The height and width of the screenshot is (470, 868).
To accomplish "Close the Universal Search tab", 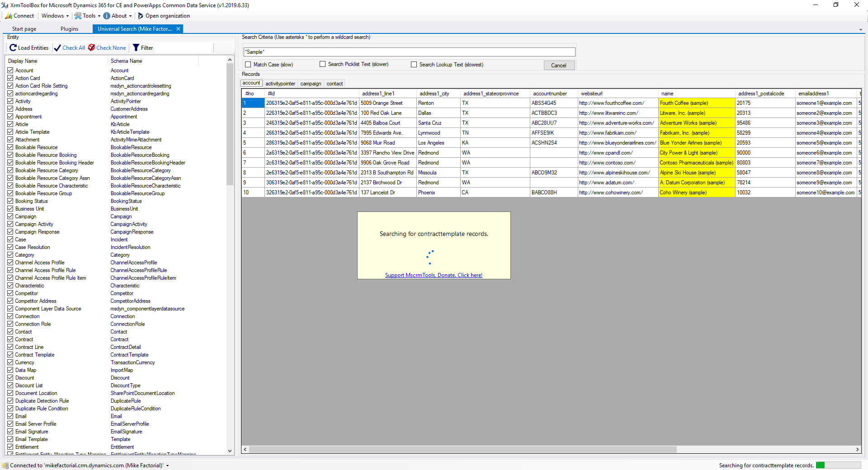I will (x=178, y=29).
